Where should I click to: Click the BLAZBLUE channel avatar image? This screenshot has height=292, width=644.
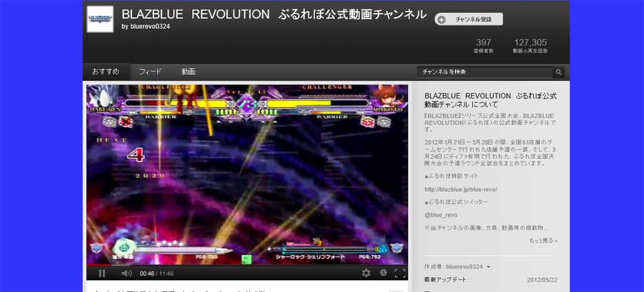click(x=100, y=19)
